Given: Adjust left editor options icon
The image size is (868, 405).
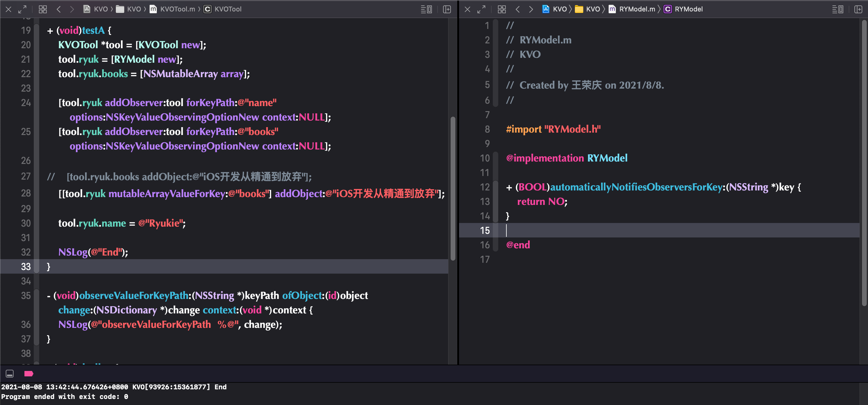Looking at the screenshot, I should pos(426,9).
